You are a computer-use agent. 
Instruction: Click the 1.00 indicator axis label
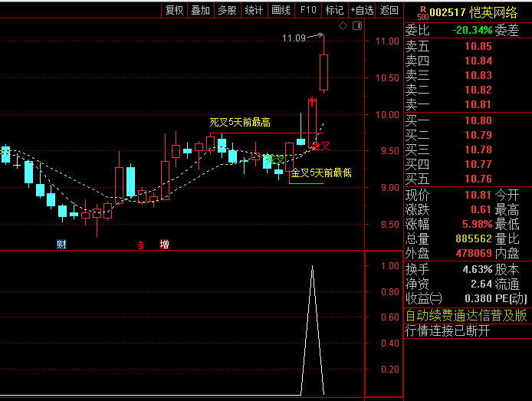pyautogui.click(x=390, y=266)
